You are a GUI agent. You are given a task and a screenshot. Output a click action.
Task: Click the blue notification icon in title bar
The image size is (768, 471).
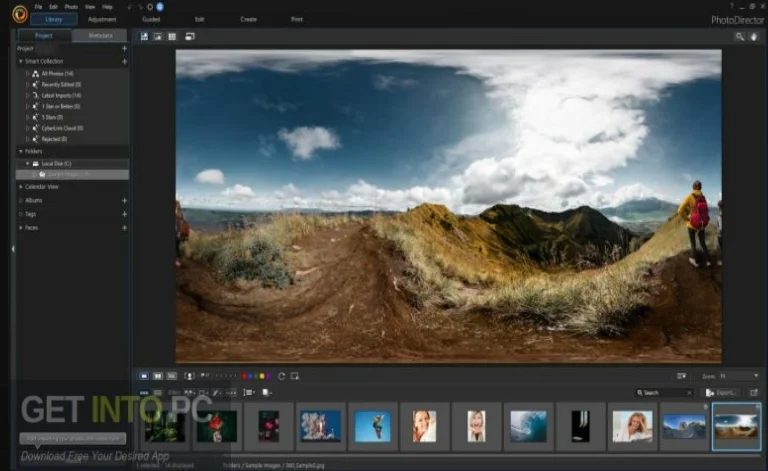click(x=160, y=7)
